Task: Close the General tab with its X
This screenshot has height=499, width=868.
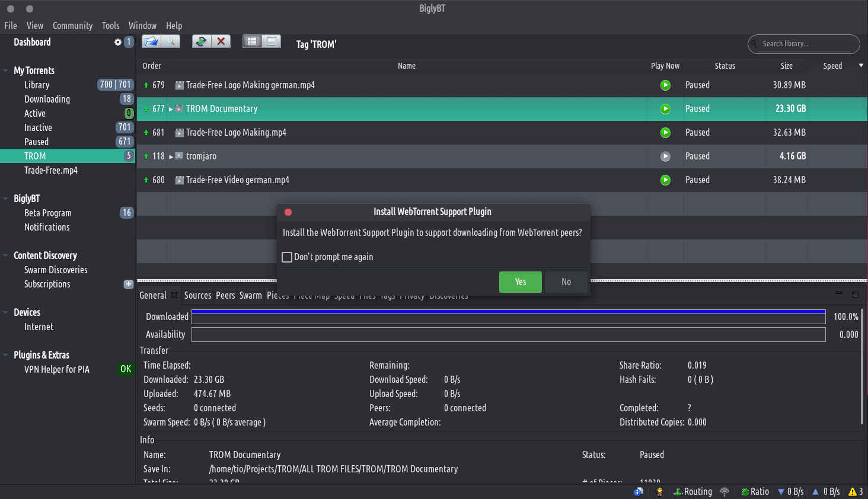Action: (174, 295)
